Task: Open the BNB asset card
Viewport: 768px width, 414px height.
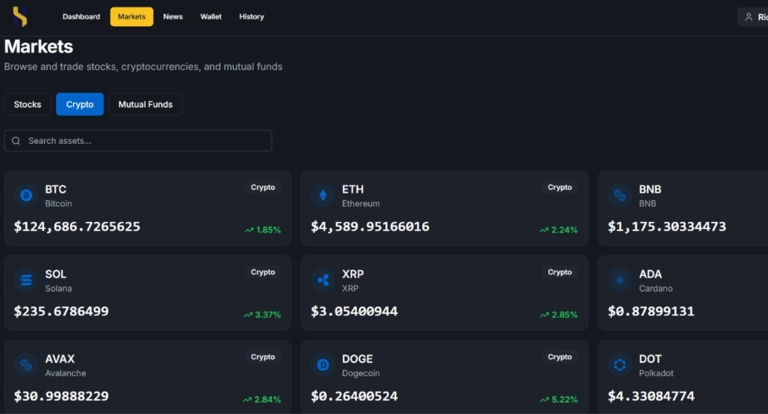Action: (x=683, y=208)
